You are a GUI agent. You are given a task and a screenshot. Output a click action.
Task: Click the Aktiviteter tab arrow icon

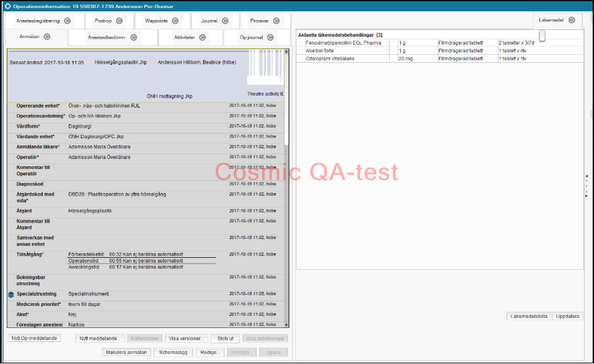pyautogui.click(x=202, y=37)
